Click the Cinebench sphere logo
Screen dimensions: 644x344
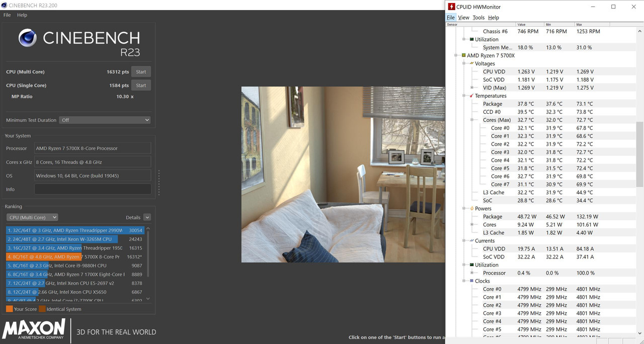(28, 38)
